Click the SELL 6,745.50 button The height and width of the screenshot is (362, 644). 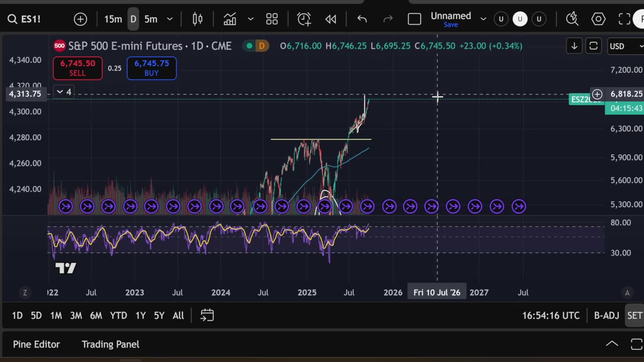(77, 68)
